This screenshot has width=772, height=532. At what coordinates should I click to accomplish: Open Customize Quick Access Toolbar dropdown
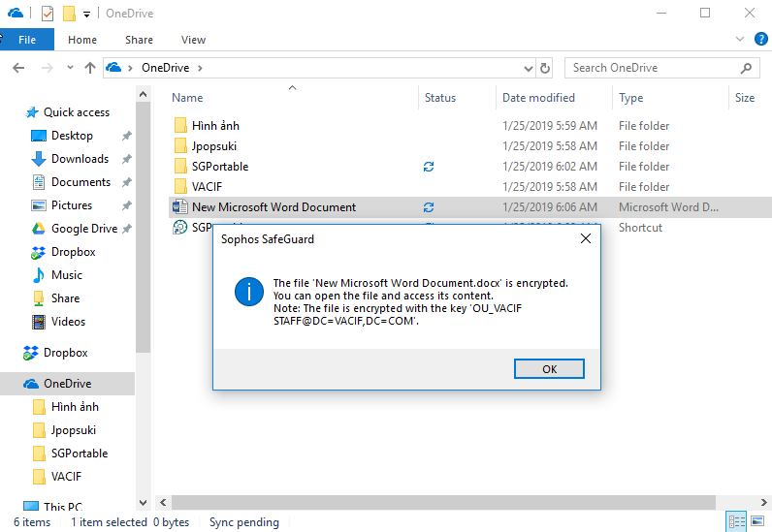point(86,15)
